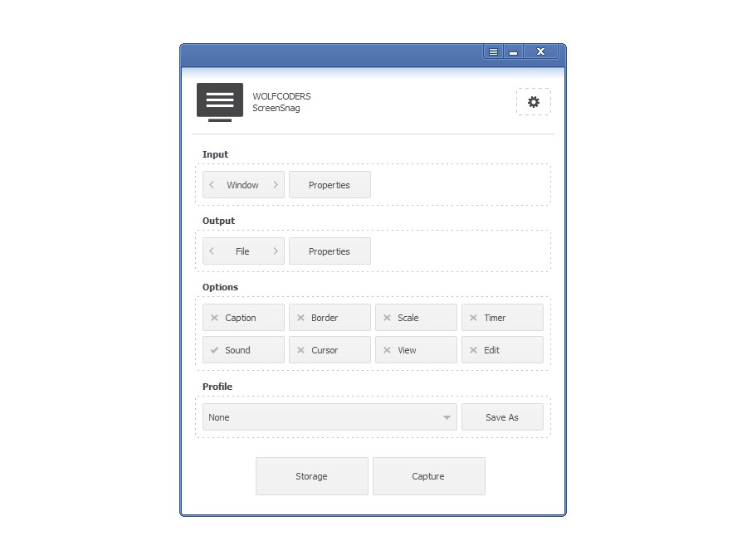Image resolution: width=747 pixels, height=560 pixels.
Task: Open the Profile dropdown showing None
Action: [x=329, y=417]
